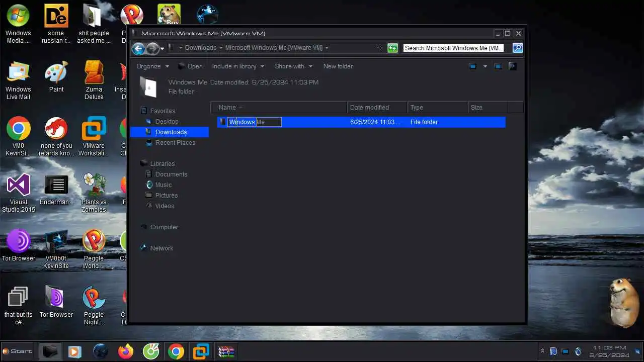
Task: Click the Explorer forward arrow button
Action: [x=152, y=48]
